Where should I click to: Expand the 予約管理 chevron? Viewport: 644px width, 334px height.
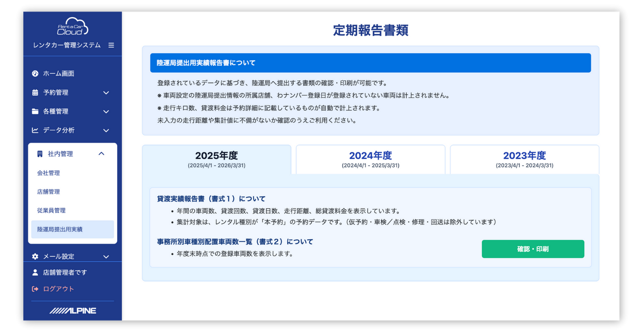pyautogui.click(x=106, y=93)
